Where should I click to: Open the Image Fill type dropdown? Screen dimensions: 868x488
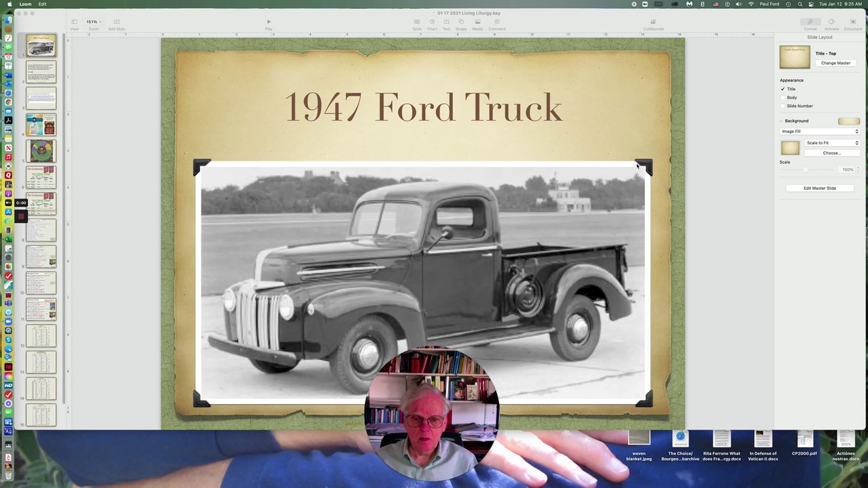click(x=820, y=131)
